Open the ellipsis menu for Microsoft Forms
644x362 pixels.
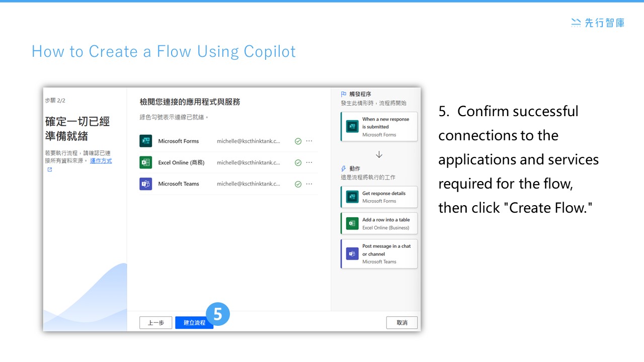309,141
